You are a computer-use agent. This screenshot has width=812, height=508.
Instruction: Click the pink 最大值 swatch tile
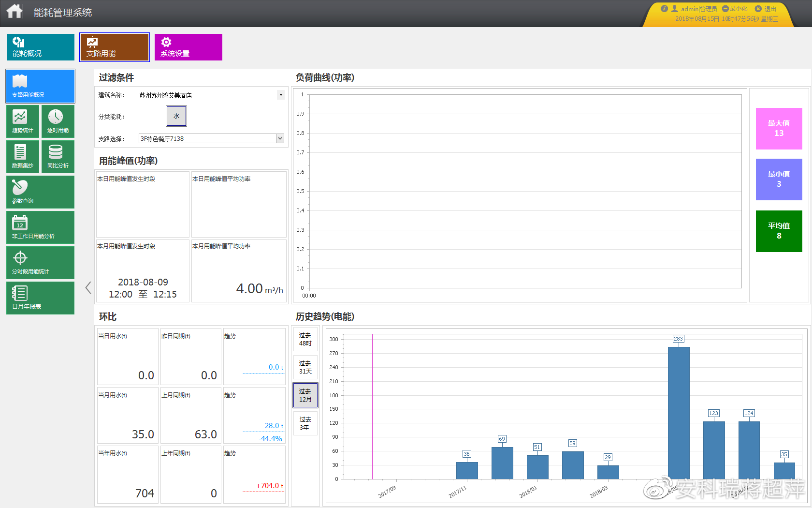tap(779, 129)
